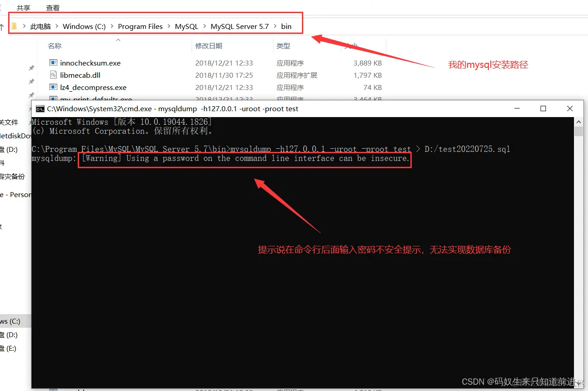
Task: Select the (C:) drive in the sidebar
Action: (x=10, y=321)
